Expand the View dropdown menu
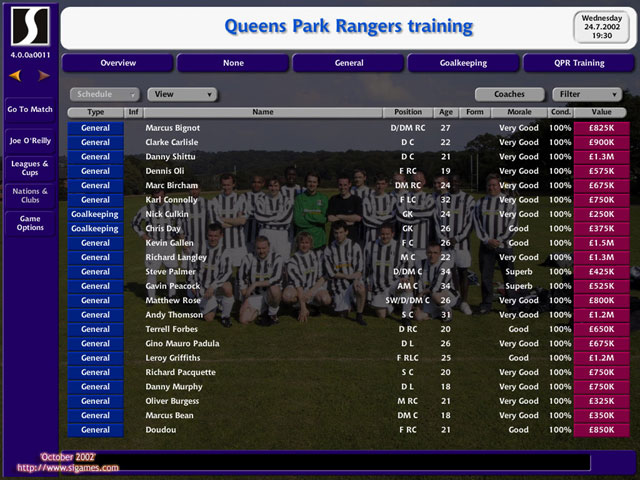The height and width of the screenshot is (480, 640). pyautogui.click(x=182, y=94)
